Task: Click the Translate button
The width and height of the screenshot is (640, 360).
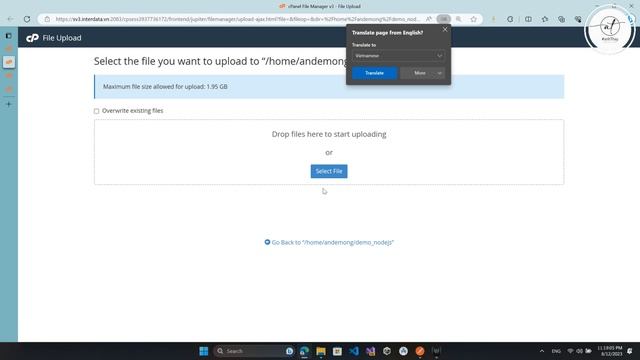Action: (374, 73)
